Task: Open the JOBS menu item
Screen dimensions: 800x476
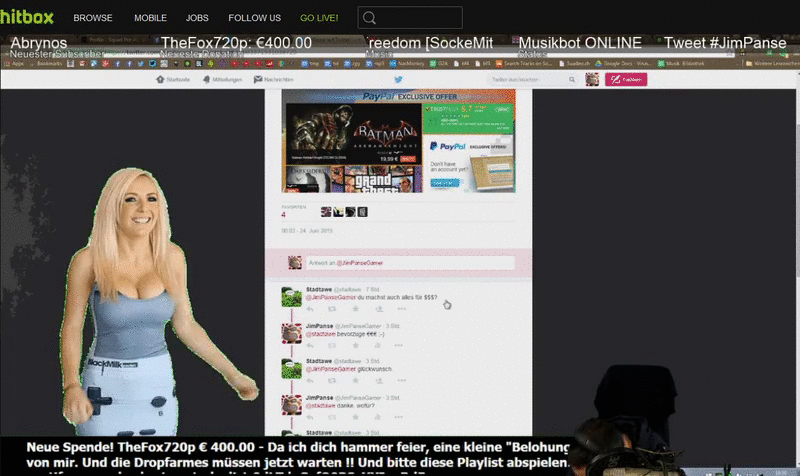Action: (197, 18)
